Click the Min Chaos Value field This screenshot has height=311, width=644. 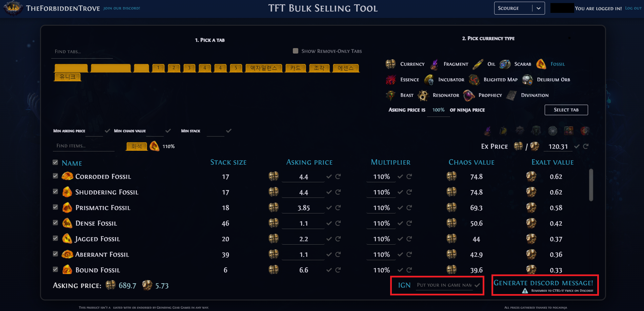click(155, 131)
